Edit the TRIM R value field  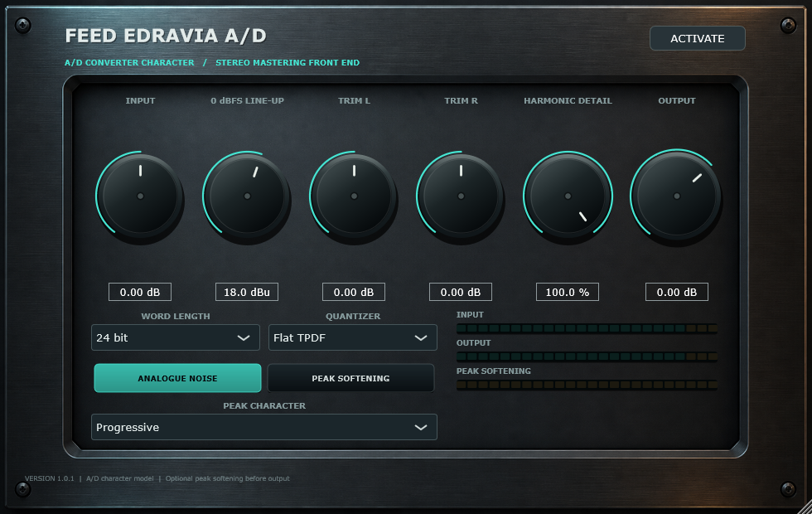point(461,292)
